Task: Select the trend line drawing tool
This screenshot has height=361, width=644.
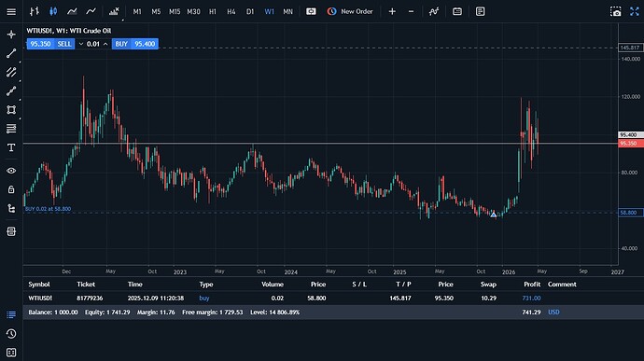Action: pos(11,53)
